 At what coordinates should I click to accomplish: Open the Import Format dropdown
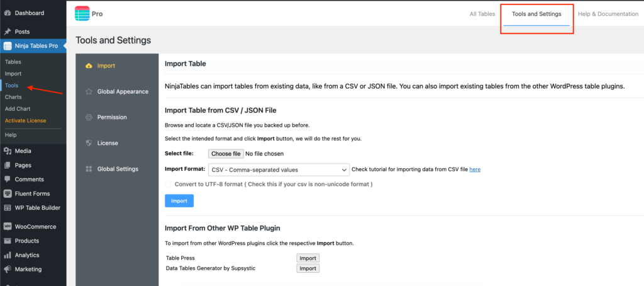tap(279, 169)
